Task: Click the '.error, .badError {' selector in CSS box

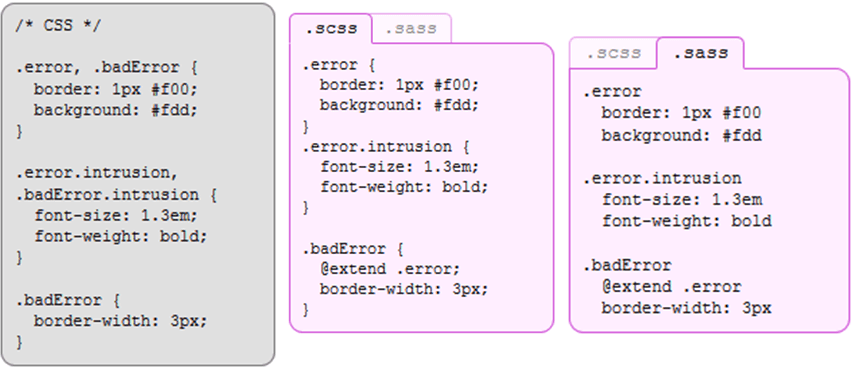Action: [107, 68]
